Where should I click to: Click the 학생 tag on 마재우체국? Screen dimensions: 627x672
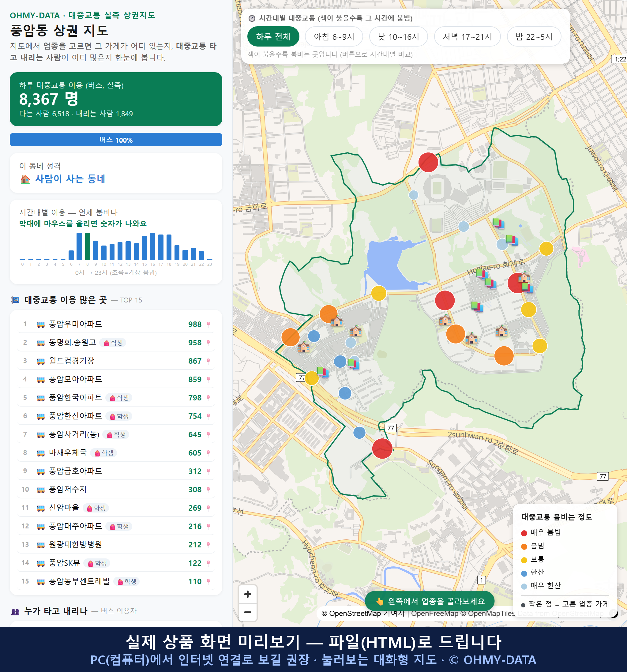pyautogui.click(x=104, y=452)
